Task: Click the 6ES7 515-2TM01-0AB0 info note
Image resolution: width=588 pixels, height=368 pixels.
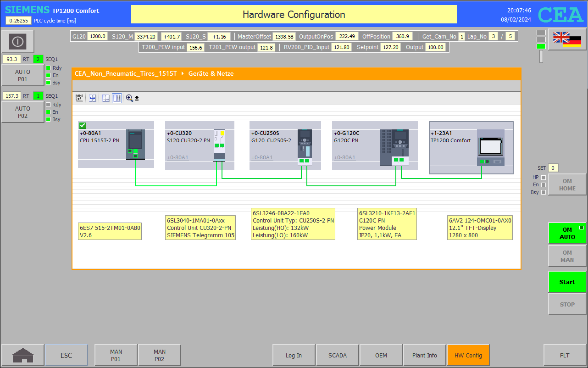Action: (110, 231)
